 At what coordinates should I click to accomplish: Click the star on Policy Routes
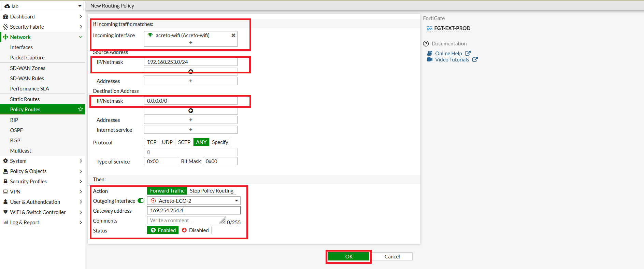tap(81, 110)
